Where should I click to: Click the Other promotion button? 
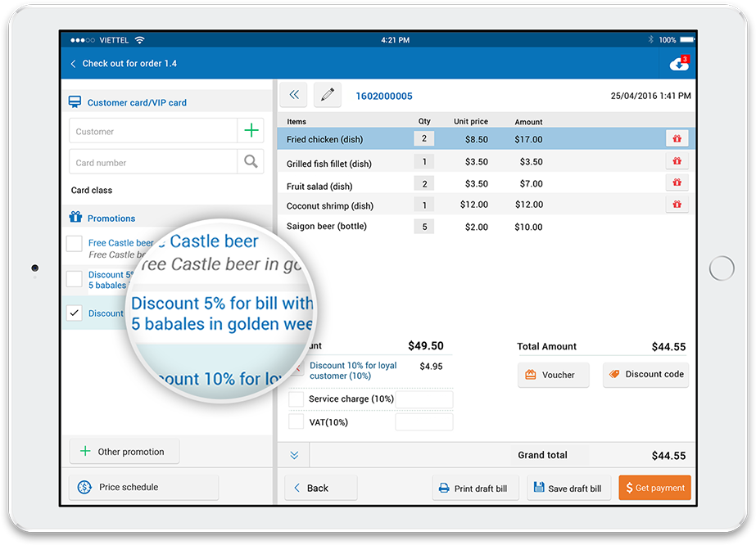coord(124,452)
